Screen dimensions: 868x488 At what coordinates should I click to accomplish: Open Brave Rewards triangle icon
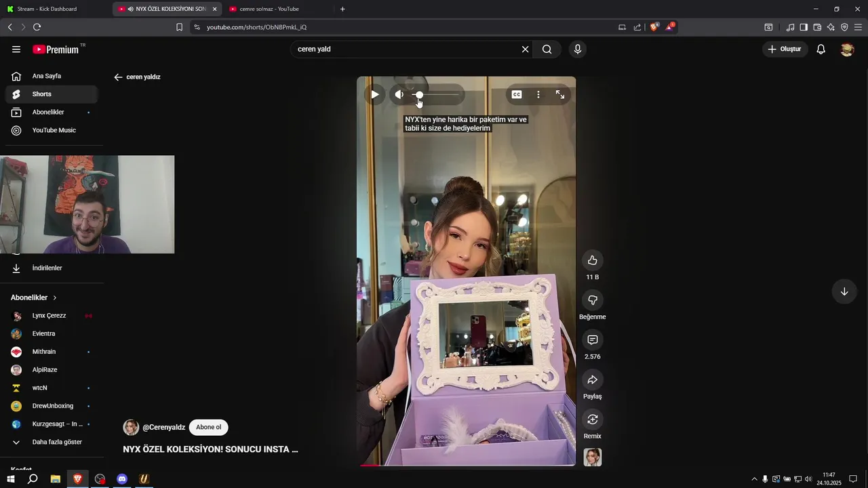pos(670,27)
